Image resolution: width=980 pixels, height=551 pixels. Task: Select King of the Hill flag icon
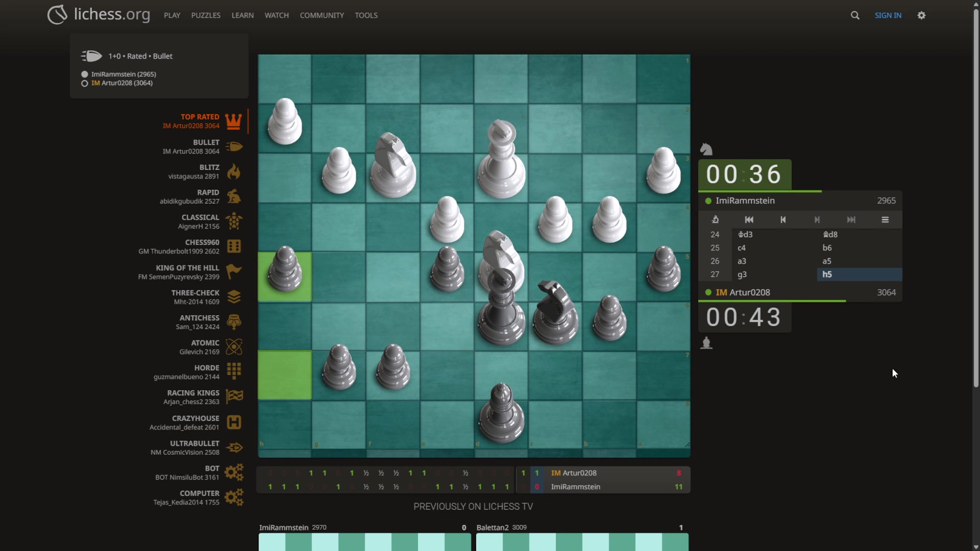click(234, 271)
